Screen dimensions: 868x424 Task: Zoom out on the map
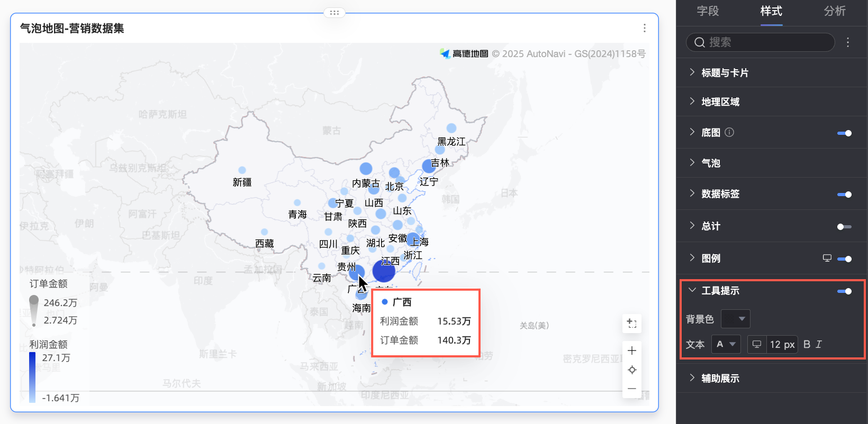632,389
